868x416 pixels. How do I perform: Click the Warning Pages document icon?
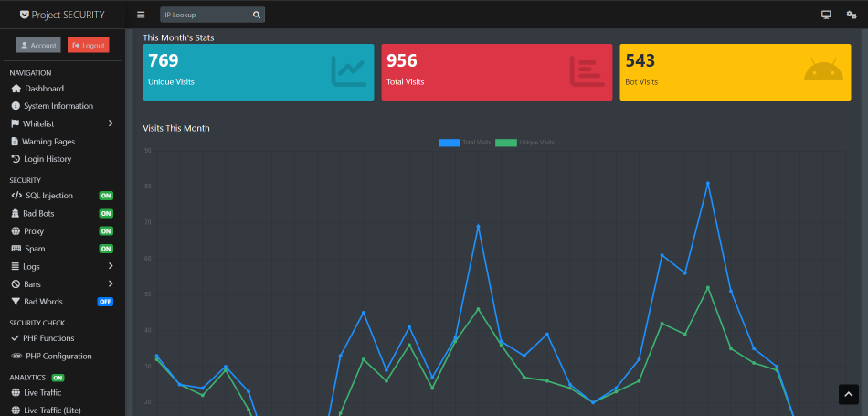(15, 141)
